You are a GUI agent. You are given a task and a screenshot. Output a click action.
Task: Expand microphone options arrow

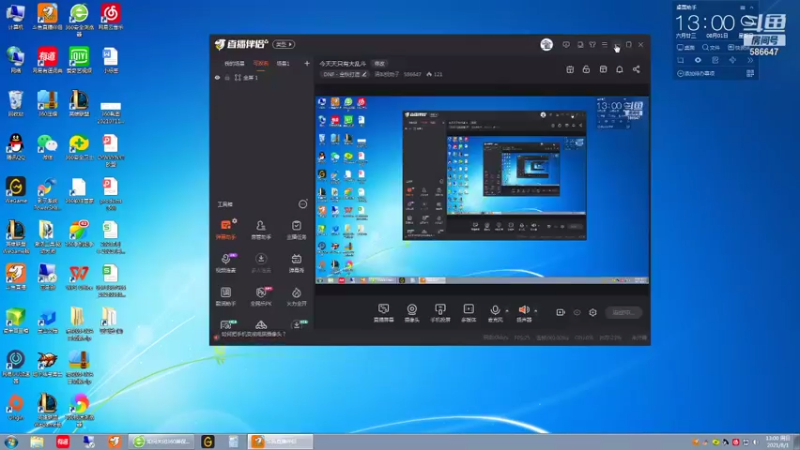507,310
